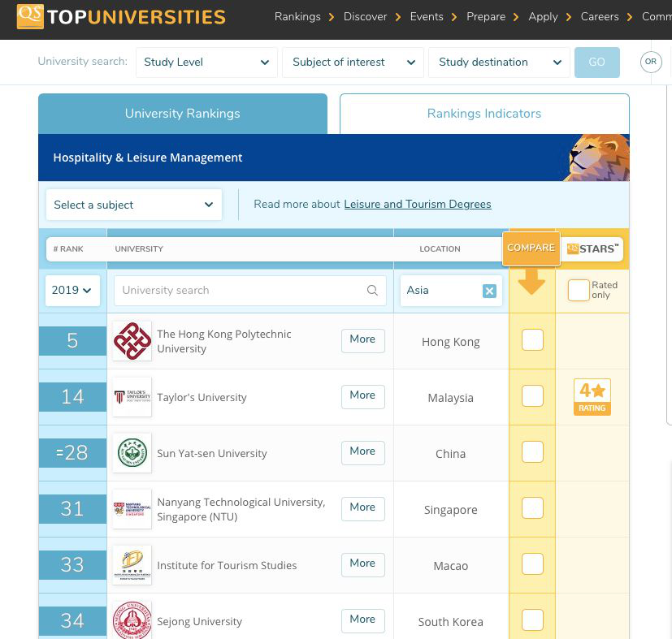The height and width of the screenshot is (639, 672).
Task: Open the Prepare menu
Action: [x=486, y=17]
